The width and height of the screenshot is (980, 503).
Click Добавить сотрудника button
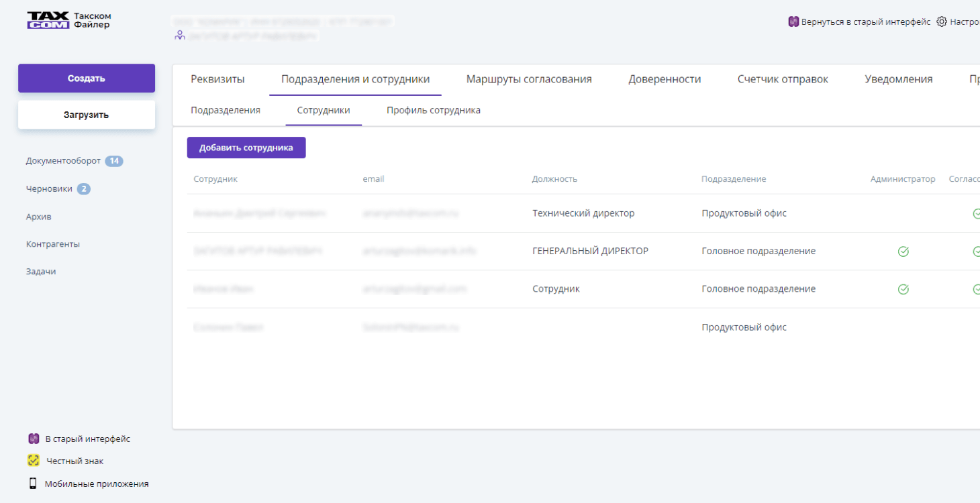(246, 148)
